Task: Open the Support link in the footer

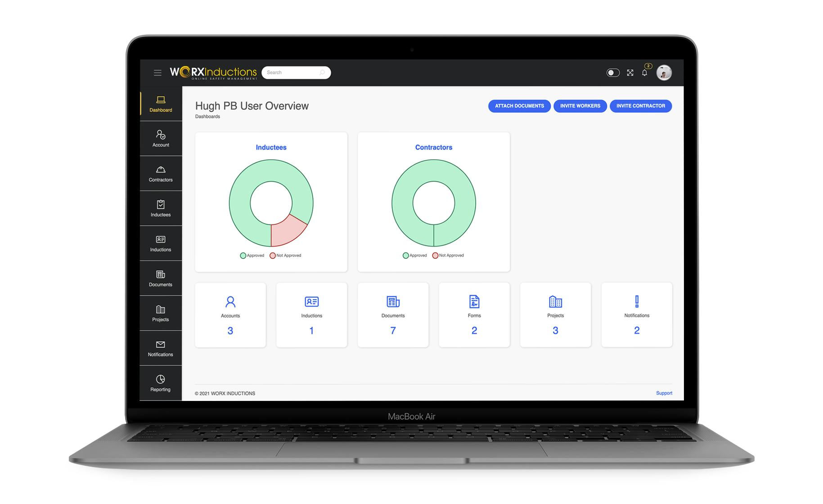Action: tap(664, 393)
